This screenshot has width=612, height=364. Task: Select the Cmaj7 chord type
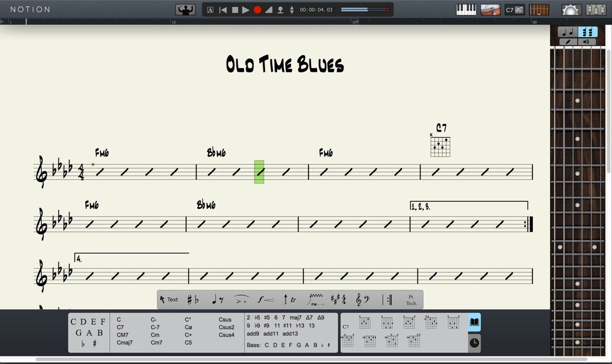point(125,343)
